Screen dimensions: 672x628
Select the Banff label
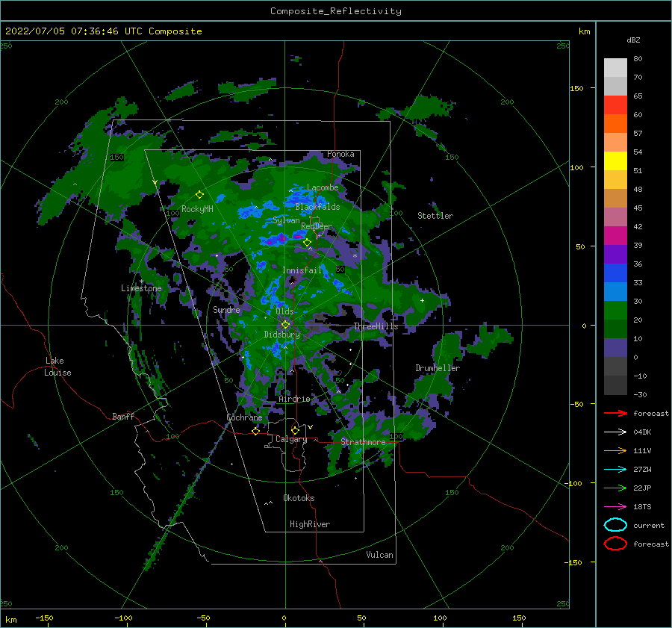point(123,416)
